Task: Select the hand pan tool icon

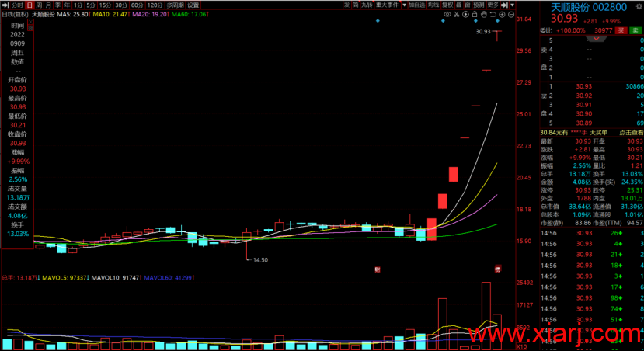Action: click(x=484, y=15)
